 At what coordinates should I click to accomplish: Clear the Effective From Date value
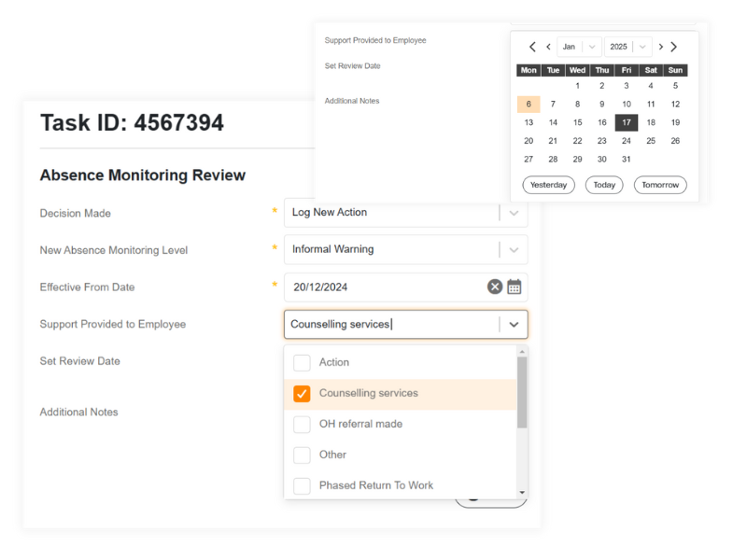pos(495,287)
